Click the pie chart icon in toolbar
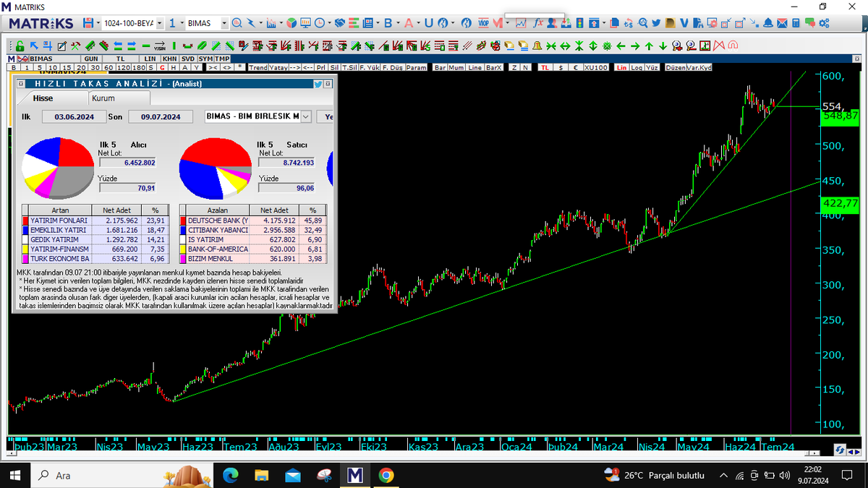The width and height of the screenshot is (868, 488). point(291,23)
